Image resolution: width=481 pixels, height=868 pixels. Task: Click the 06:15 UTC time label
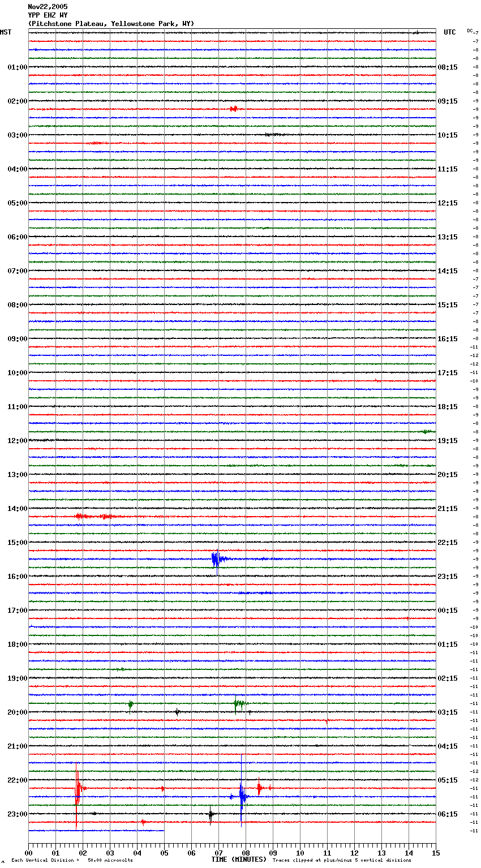click(x=448, y=814)
